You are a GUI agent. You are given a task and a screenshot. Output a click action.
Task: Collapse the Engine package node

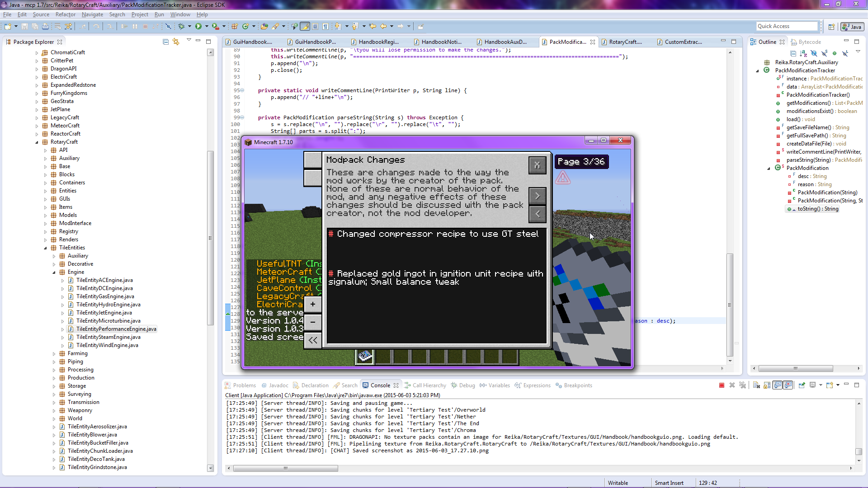(54, 272)
